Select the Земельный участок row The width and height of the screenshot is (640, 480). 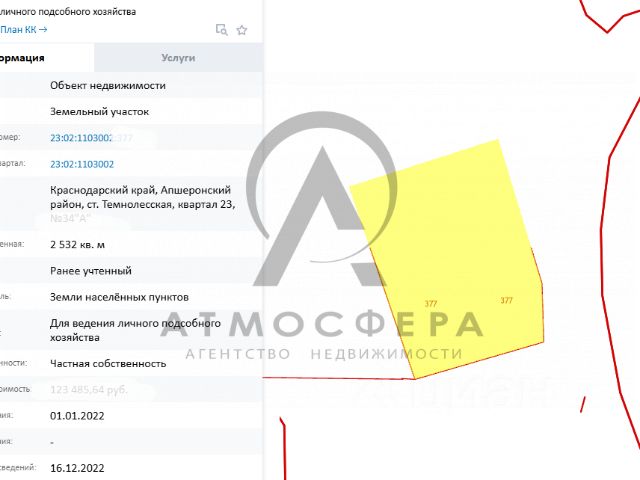click(x=131, y=111)
